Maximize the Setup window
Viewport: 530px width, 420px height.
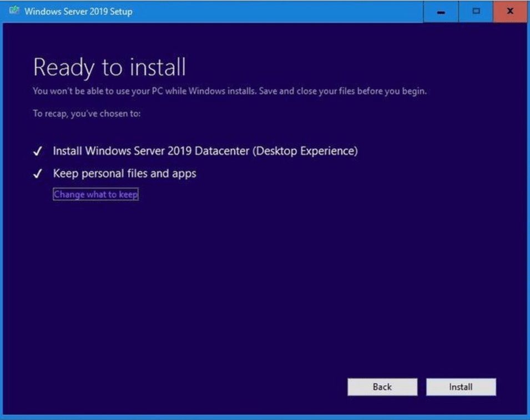(476, 12)
